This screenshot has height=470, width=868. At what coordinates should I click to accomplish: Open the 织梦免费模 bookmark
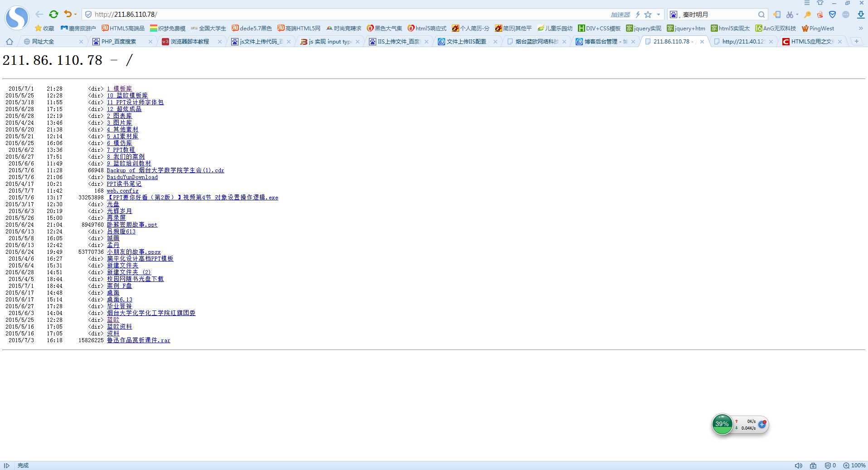(168, 28)
